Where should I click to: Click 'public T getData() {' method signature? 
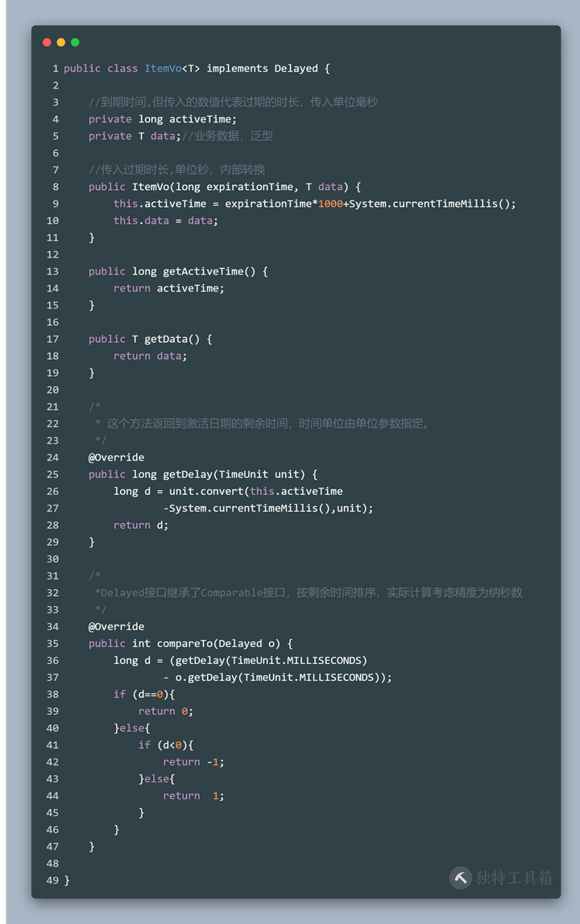(150, 340)
